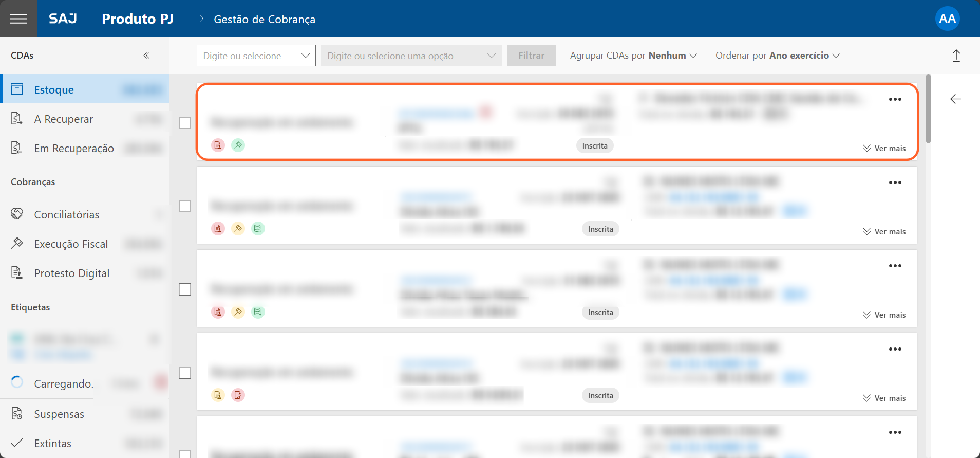
Task: Open the Ordenar por Ano exercício dropdown
Action: (777, 56)
